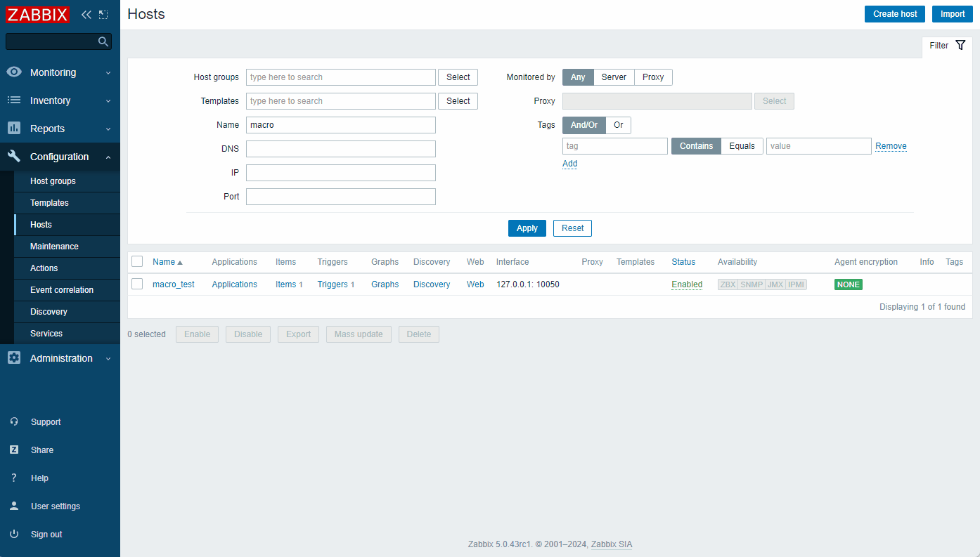Open Host groups Select picker
Image resolution: width=980 pixels, height=557 pixels.
coord(458,77)
